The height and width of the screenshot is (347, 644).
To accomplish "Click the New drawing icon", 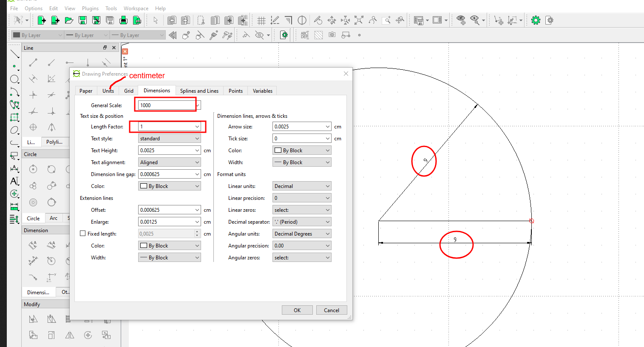I will tap(42, 20).
